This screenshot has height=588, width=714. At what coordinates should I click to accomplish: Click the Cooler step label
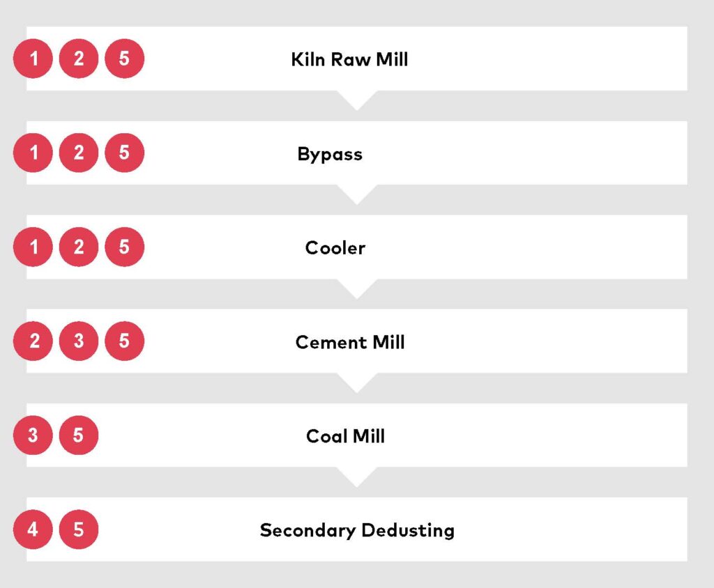335,248
